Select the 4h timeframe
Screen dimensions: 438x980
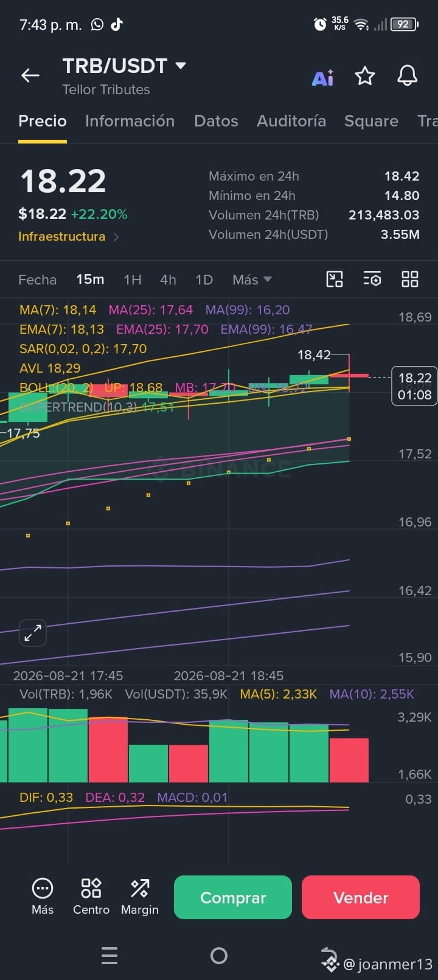pyautogui.click(x=168, y=280)
